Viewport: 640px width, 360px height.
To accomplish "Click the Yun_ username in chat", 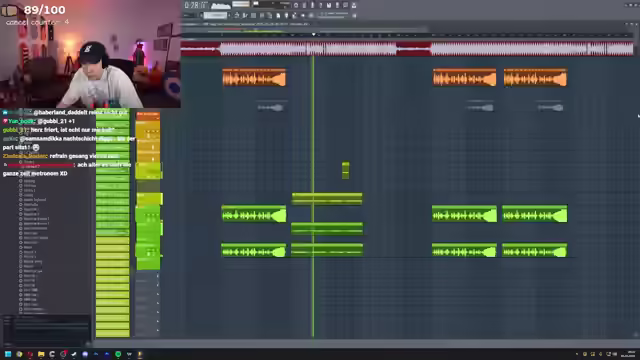I will pyautogui.click(x=21, y=121).
